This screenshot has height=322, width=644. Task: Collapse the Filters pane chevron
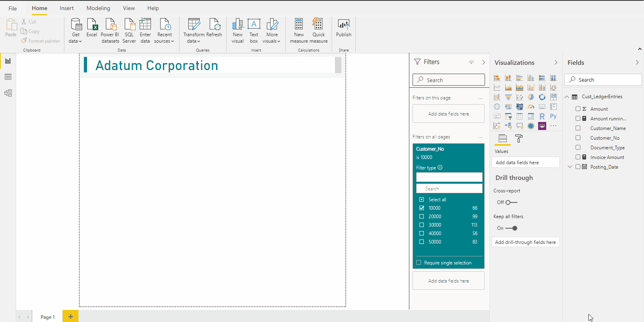pos(483,62)
